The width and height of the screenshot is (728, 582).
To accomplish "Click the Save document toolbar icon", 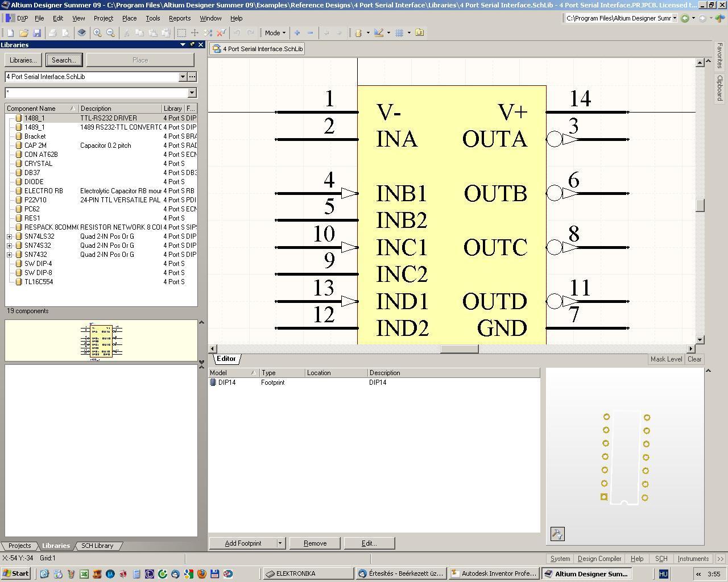I will coord(37,33).
